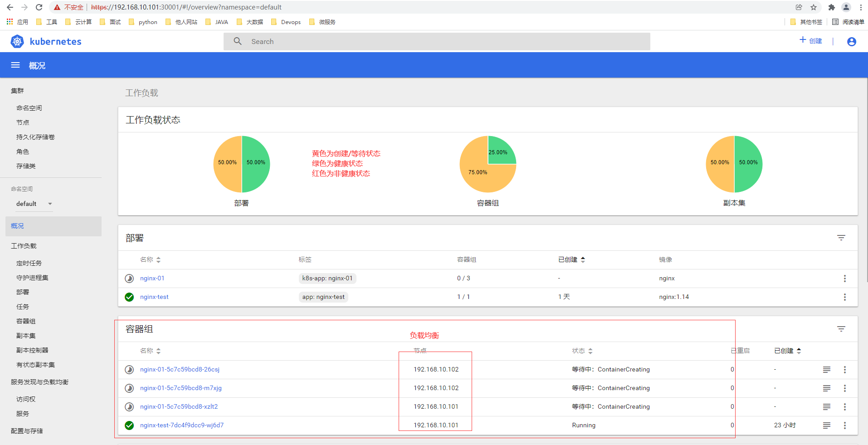
Task: Open browser profile avatar icon
Action: [846, 7]
